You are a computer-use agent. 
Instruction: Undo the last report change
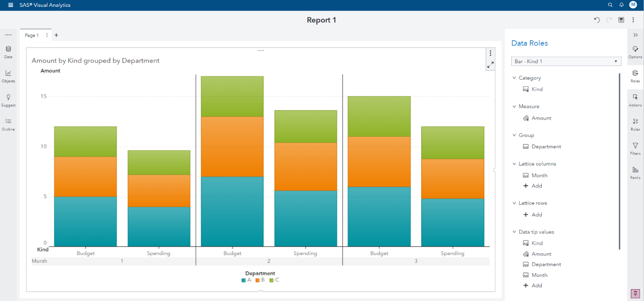(x=597, y=20)
